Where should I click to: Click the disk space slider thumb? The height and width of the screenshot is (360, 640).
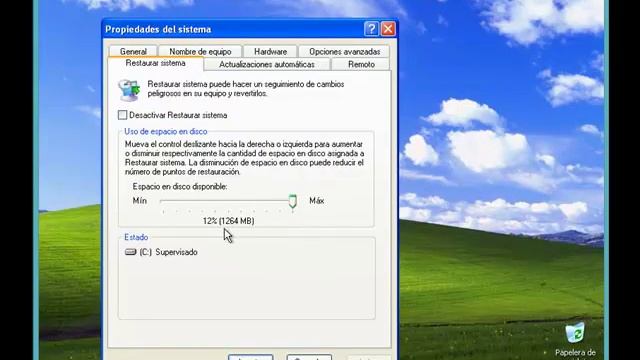[293, 201]
